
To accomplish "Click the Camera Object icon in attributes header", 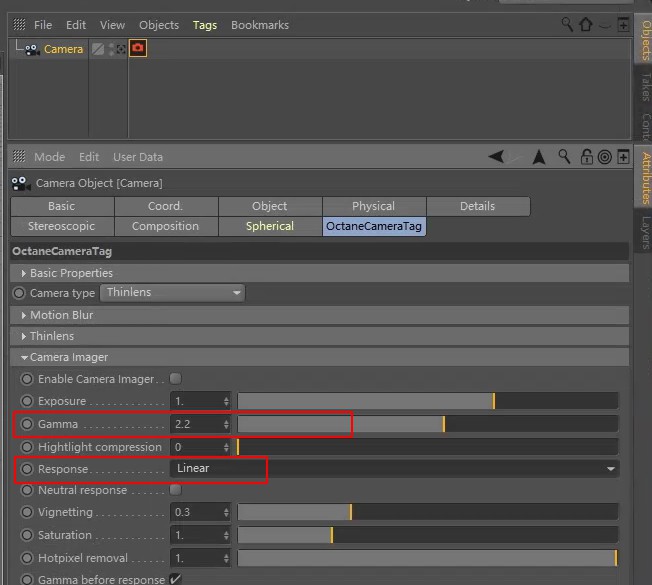I will pos(21,183).
